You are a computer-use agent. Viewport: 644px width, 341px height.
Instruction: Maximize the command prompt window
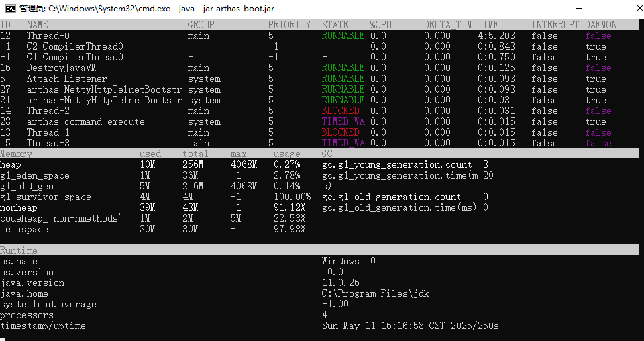coord(608,9)
